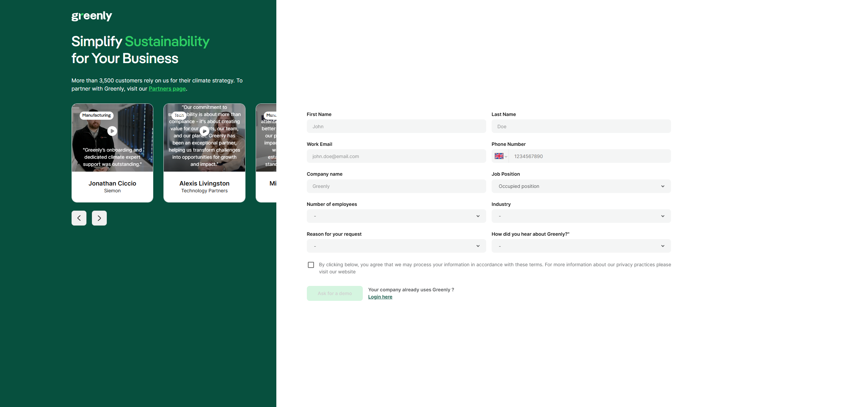Click the Tech tag on Alexis's card
This screenshot has width=868, height=407.
179,115
